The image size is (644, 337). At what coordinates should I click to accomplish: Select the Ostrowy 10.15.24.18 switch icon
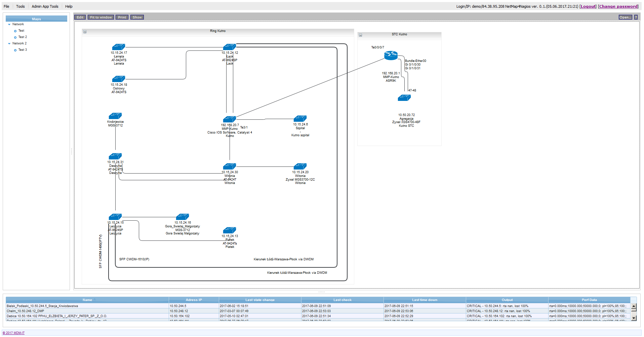119,79
